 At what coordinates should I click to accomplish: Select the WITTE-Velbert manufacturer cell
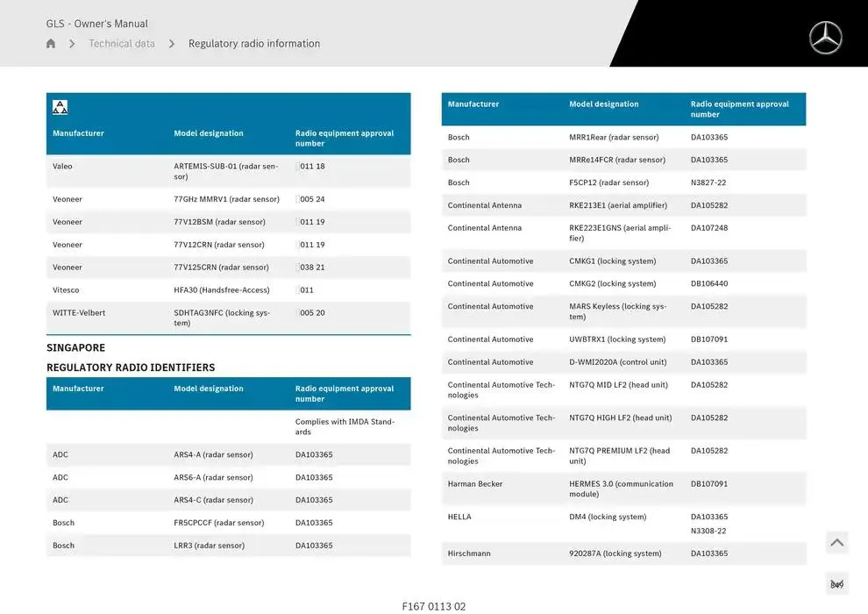79,312
